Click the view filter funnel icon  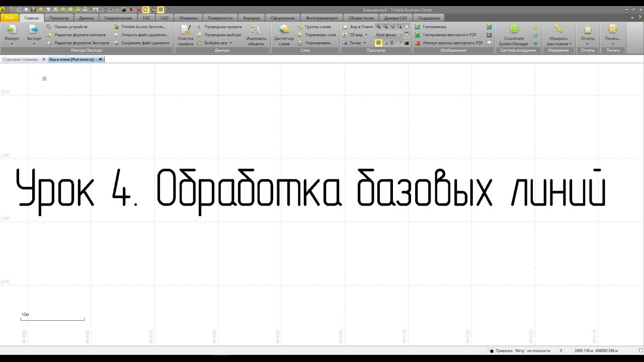(x=407, y=35)
